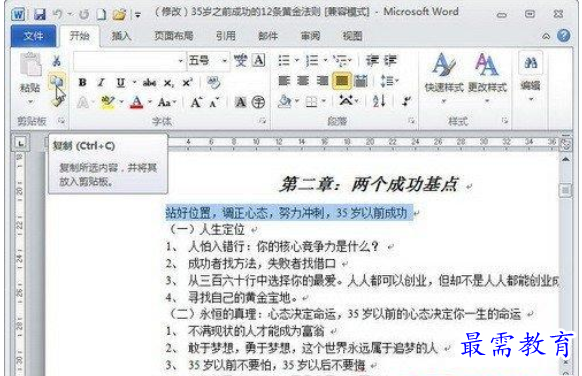This screenshot has width=582, height=376.
Task: Switch to the 引用 tab
Action: tap(225, 36)
